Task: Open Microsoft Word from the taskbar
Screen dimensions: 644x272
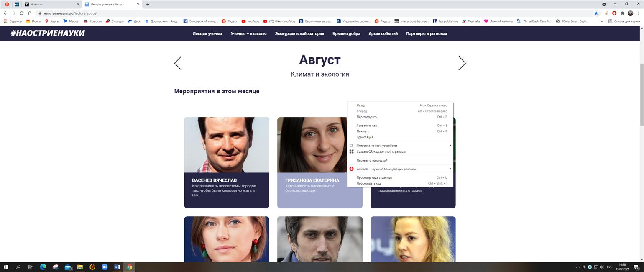Action: click(x=117, y=267)
